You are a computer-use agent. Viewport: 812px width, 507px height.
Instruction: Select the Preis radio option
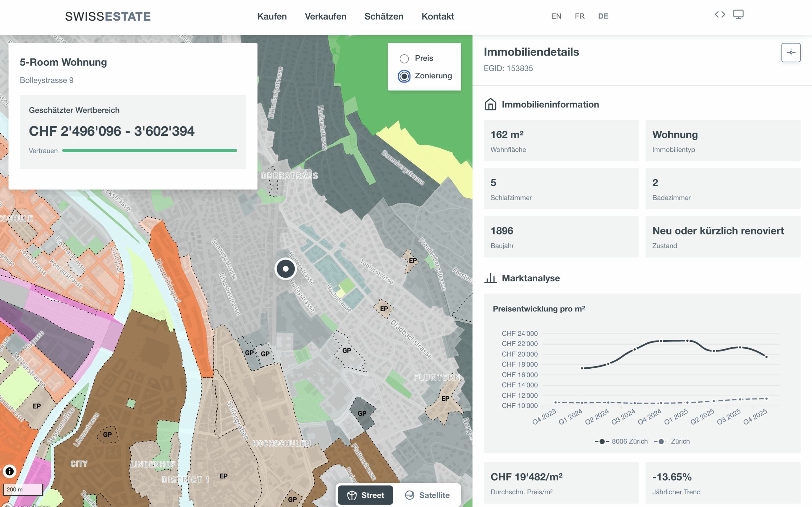(x=404, y=59)
